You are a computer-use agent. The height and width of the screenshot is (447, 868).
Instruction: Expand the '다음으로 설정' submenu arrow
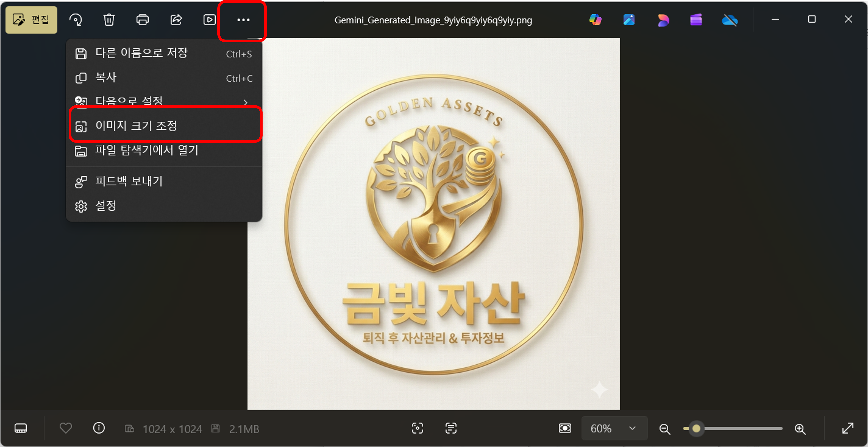(x=245, y=102)
